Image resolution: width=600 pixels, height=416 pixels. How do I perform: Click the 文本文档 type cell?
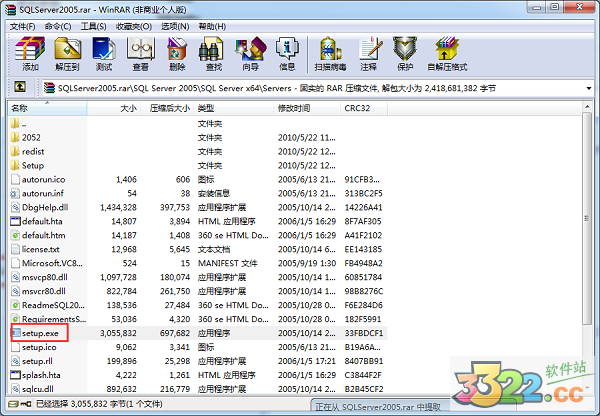click(x=214, y=249)
